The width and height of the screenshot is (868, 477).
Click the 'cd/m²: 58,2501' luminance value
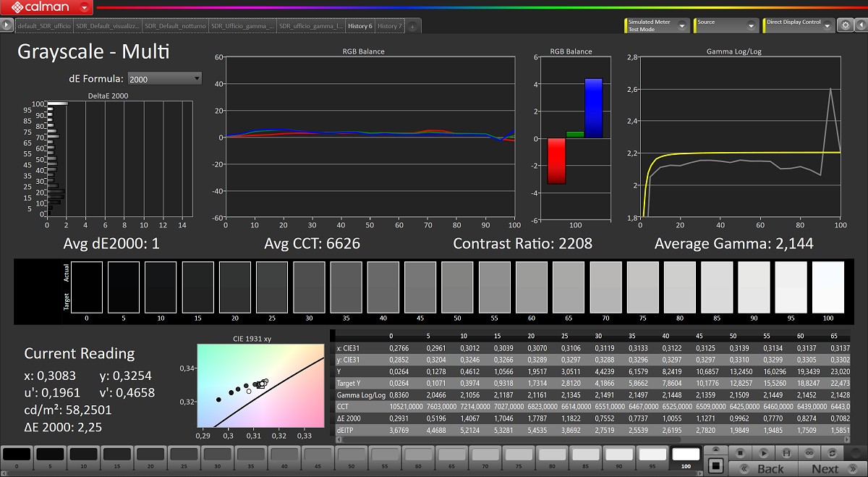click(68, 410)
